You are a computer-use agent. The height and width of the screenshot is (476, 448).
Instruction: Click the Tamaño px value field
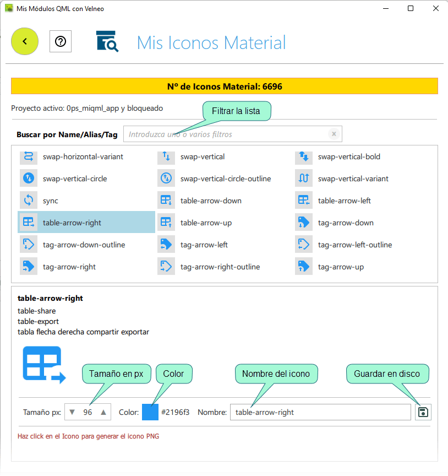coord(88,412)
